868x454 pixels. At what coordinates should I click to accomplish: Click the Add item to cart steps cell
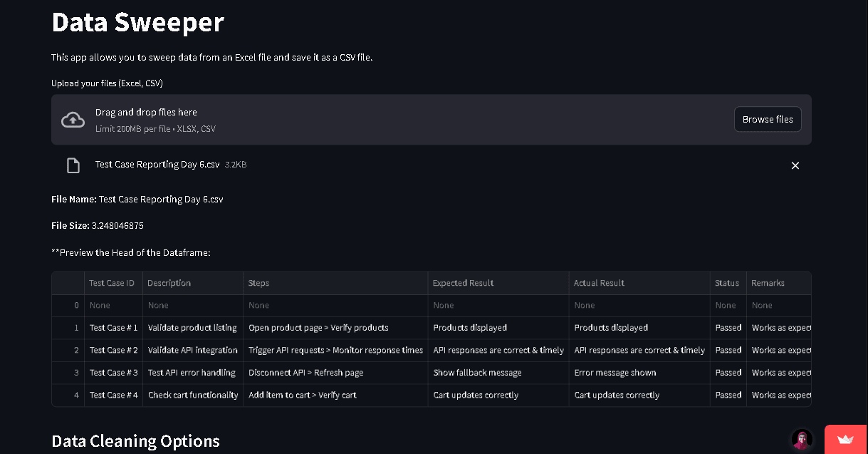tap(335, 395)
